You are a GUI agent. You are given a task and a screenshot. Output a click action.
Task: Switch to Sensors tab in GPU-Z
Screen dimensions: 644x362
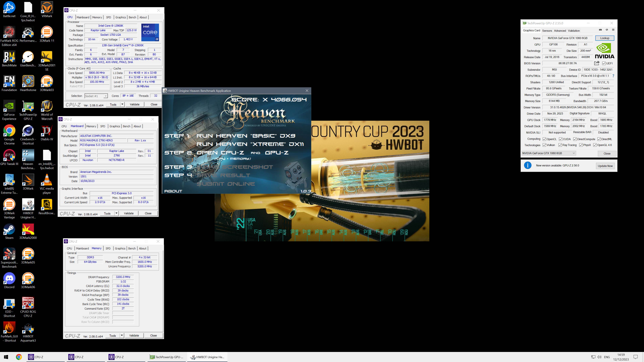(x=547, y=31)
